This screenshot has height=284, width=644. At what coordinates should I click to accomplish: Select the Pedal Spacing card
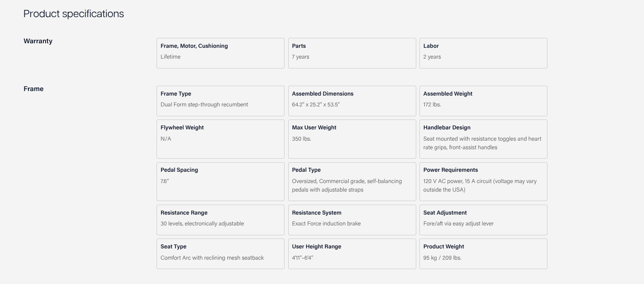220,182
